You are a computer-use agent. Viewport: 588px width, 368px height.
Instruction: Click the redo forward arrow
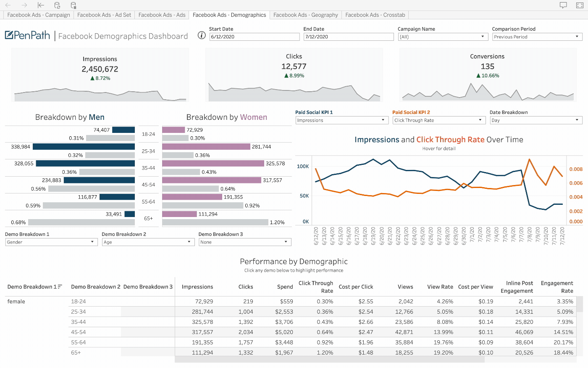(x=24, y=5)
